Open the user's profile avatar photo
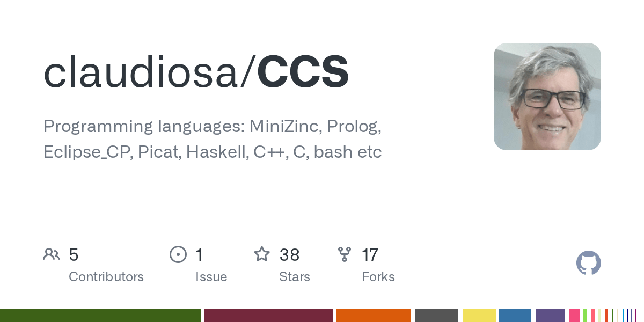644x322 pixels. pyautogui.click(x=547, y=97)
